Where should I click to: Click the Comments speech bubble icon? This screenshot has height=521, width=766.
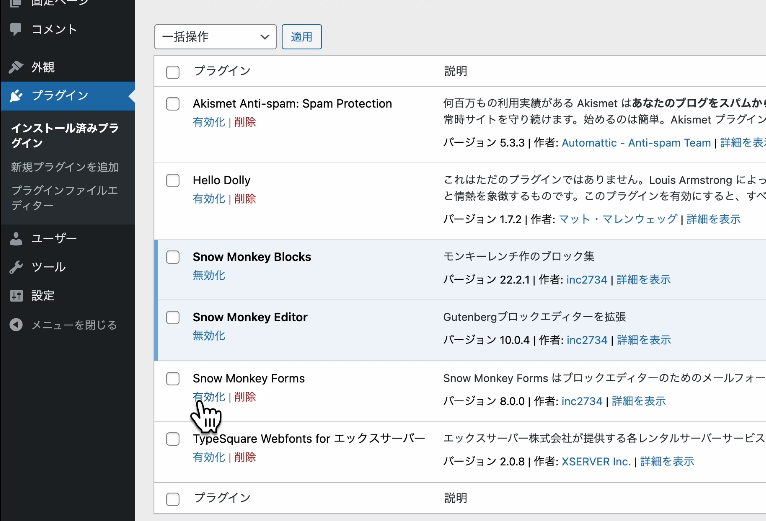click(x=16, y=29)
